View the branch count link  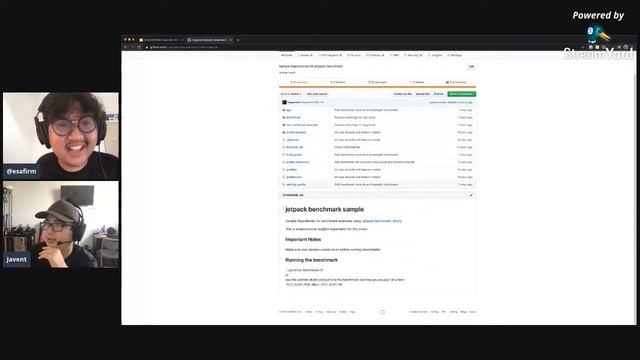pos(338,82)
